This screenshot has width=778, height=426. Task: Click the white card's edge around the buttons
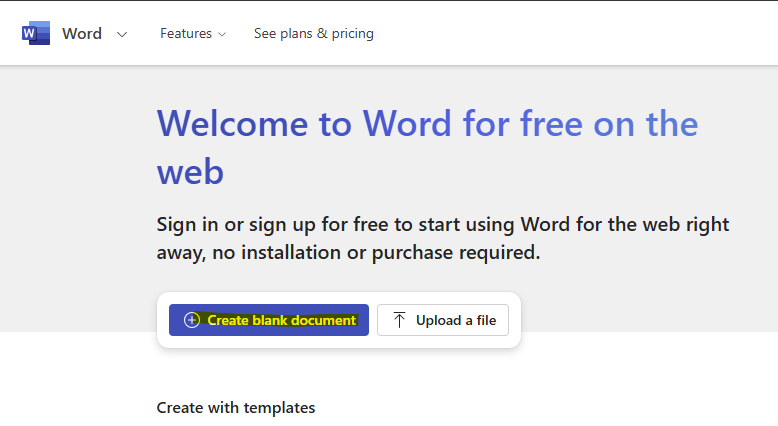click(x=338, y=343)
